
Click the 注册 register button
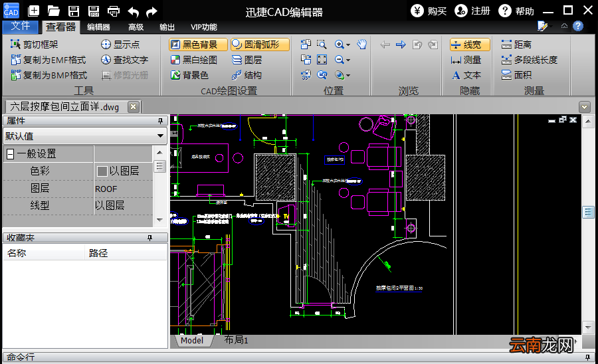tap(472, 11)
